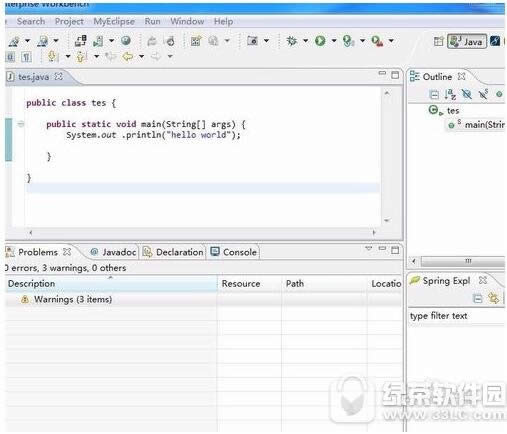Screen dimensions: 507x434
Task: Expand the Run button dropdown arrow
Action: click(334, 41)
